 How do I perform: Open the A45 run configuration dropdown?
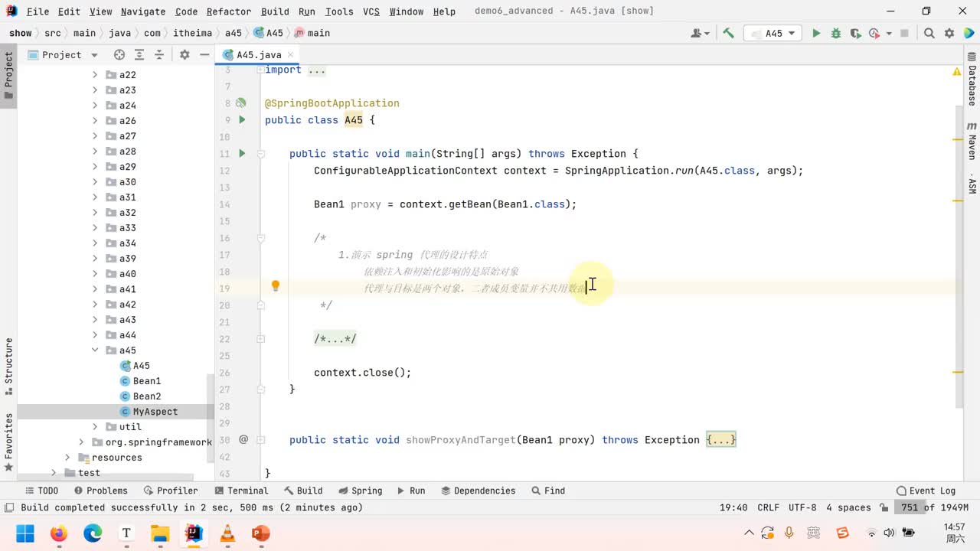tap(773, 33)
